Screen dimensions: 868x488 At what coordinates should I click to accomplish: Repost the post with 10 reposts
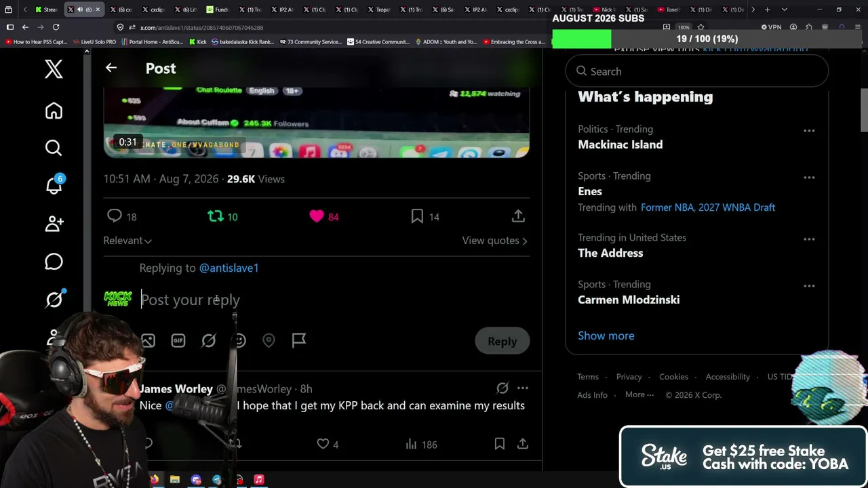coord(215,216)
